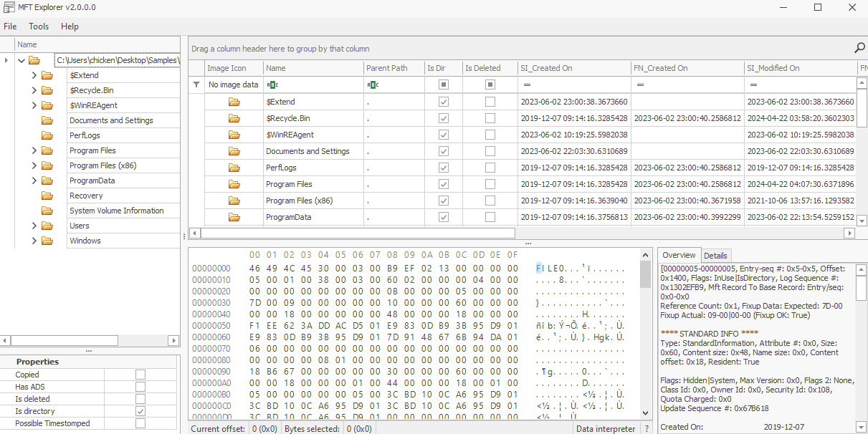Expand the Program Files tree node
The height and width of the screenshot is (434, 868).
34,150
